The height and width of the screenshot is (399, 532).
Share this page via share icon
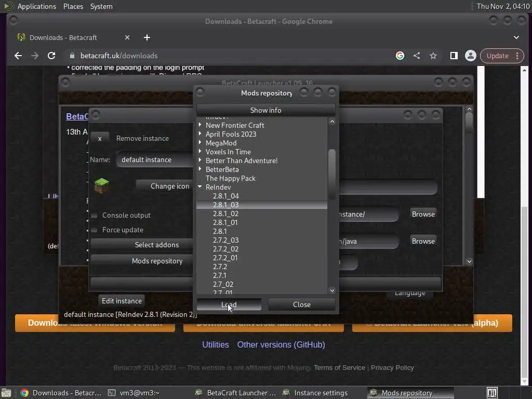coord(417,56)
